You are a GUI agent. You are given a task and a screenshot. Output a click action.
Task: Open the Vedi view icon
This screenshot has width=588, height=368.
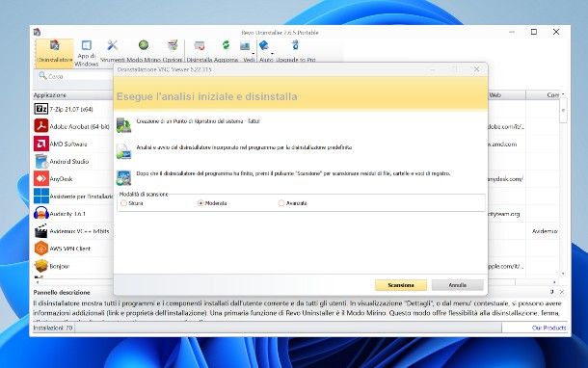(x=245, y=46)
